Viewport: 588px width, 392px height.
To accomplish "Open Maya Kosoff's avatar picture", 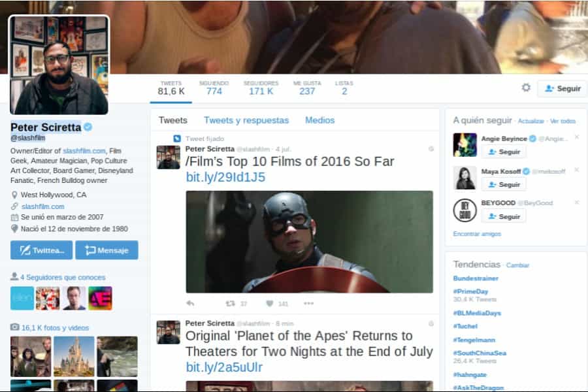I will [465, 178].
